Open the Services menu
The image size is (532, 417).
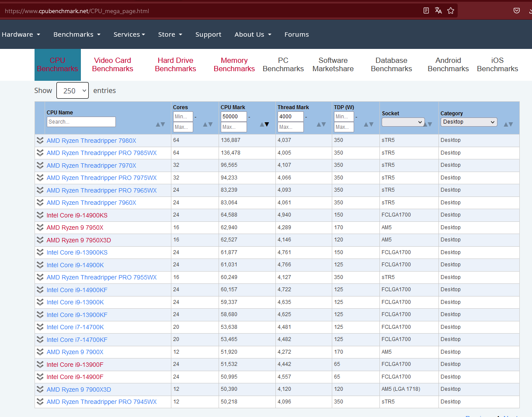tap(129, 34)
